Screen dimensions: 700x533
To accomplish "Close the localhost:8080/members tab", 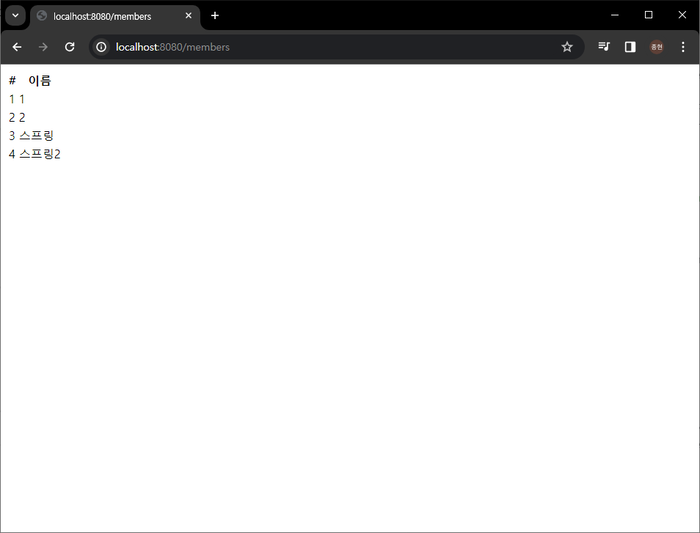I will (188, 16).
